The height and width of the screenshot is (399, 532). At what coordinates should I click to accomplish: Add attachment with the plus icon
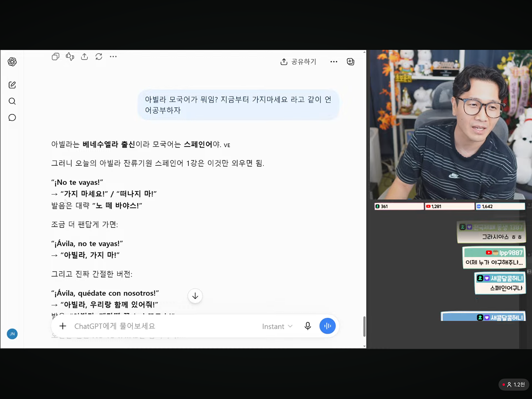63,326
